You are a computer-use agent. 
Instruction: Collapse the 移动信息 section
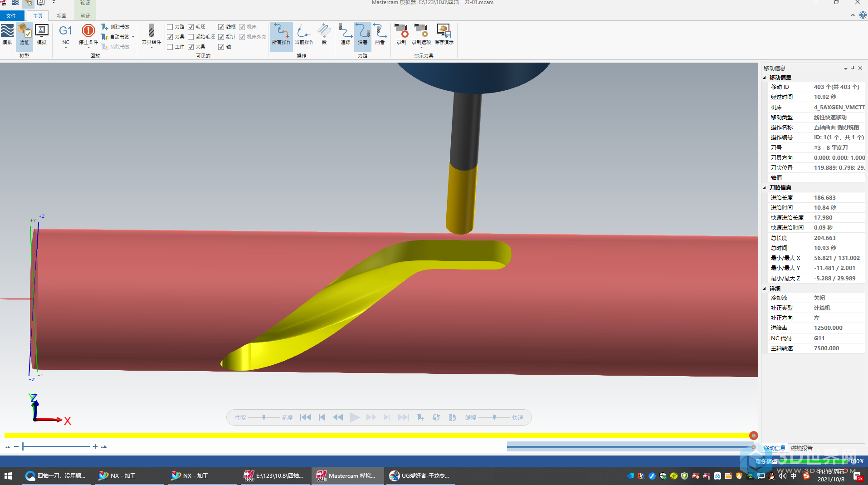click(765, 78)
